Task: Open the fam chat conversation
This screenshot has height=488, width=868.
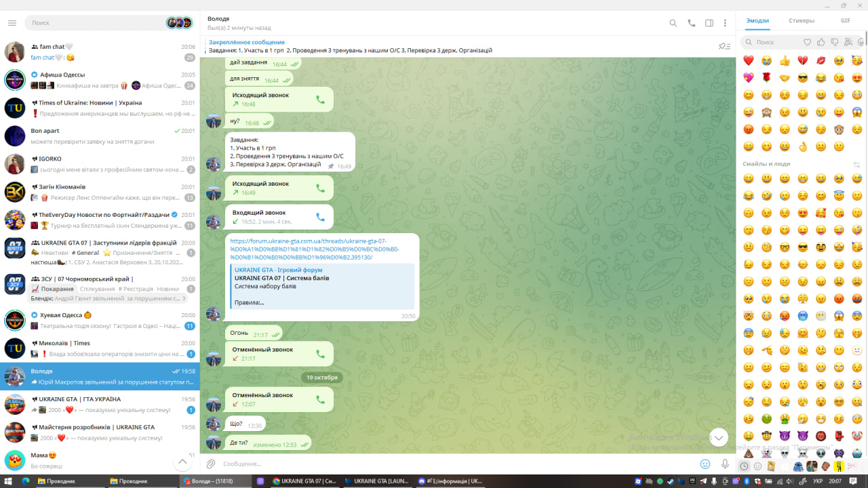Action: pyautogui.click(x=100, y=52)
